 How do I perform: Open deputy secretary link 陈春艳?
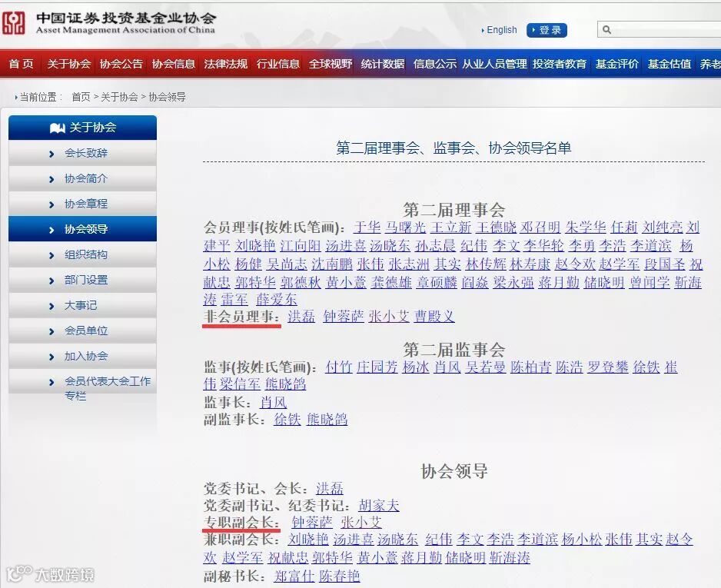coord(339,576)
